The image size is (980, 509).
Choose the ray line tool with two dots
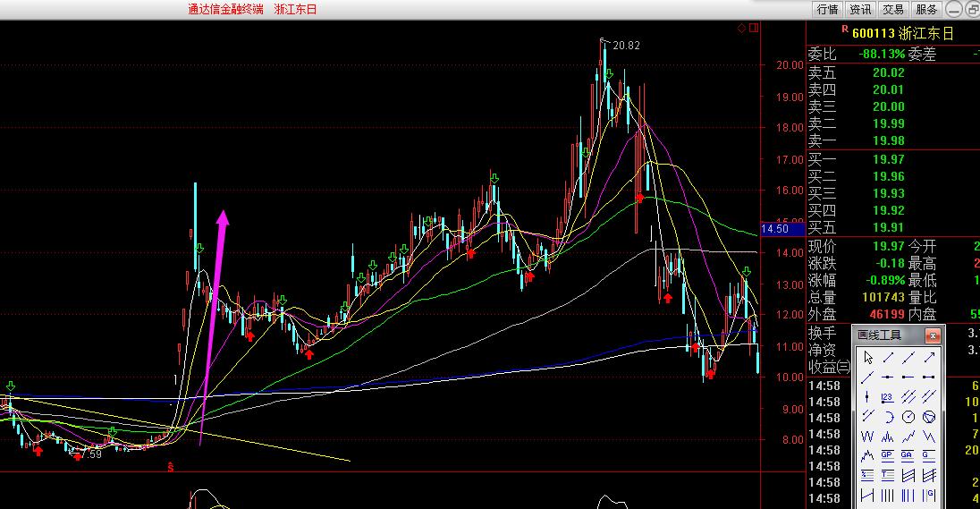(x=867, y=378)
